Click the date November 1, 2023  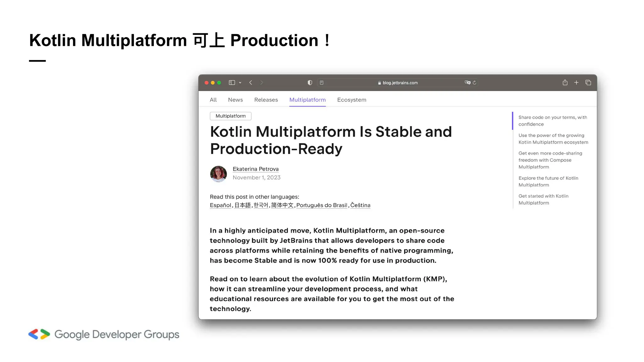pyautogui.click(x=257, y=178)
